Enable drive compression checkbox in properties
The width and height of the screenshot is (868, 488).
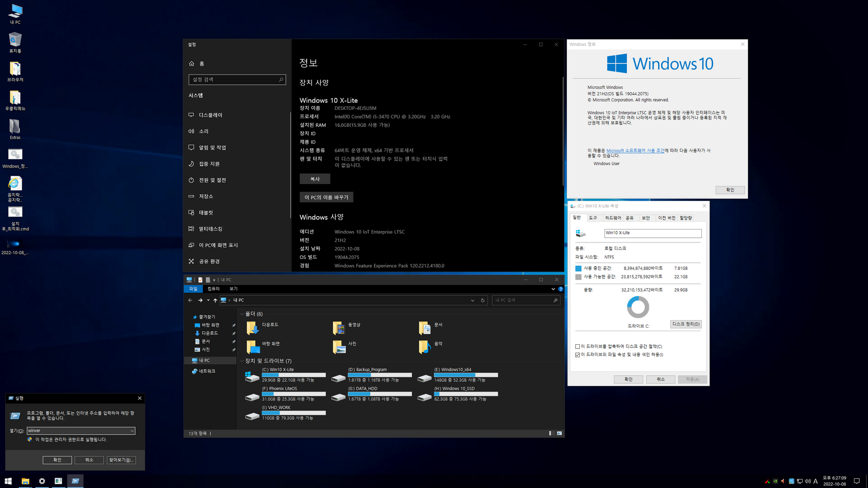pyautogui.click(x=577, y=346)
